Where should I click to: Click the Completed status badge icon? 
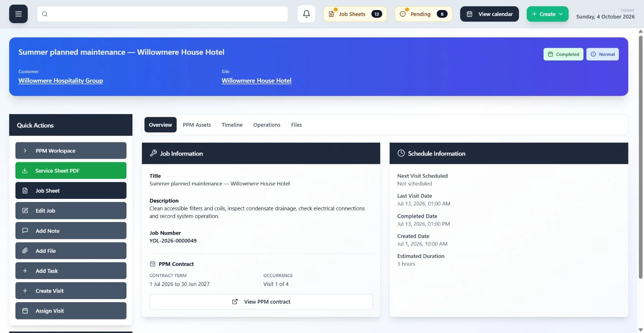click(550, 54)
